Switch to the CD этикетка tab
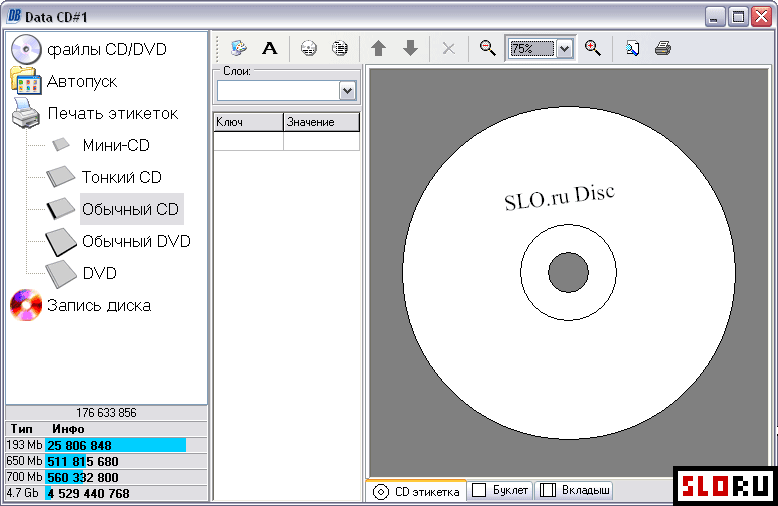 [x=416, y=491]
